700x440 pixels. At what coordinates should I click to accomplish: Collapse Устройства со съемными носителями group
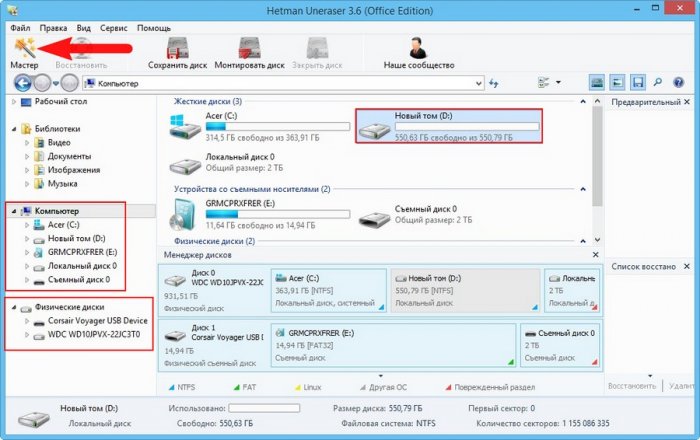pos(583,189)
